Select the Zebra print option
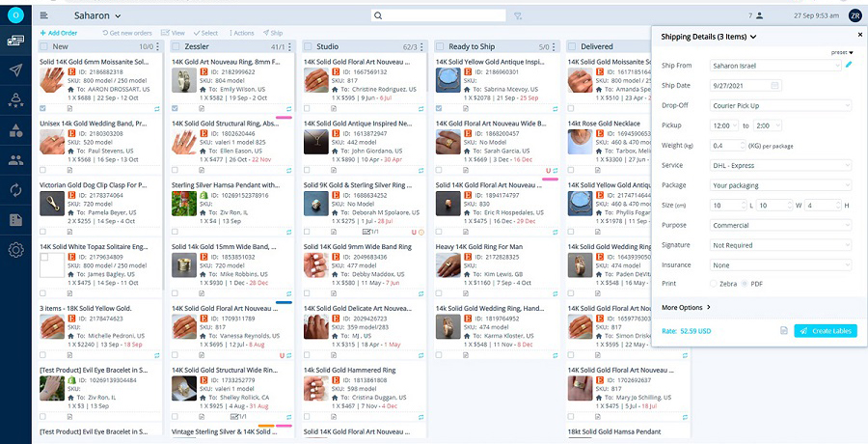Viewport: 868px width, 444px height. coord(715,283)
